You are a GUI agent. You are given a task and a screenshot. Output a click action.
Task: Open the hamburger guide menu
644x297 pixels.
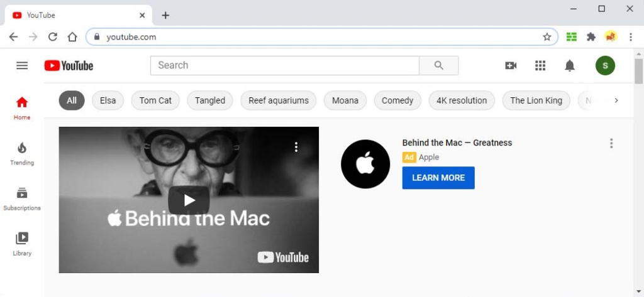click(x=22, y=66)
